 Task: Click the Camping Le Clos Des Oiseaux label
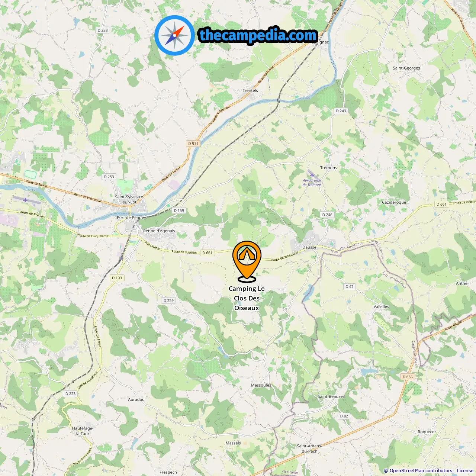247,298
